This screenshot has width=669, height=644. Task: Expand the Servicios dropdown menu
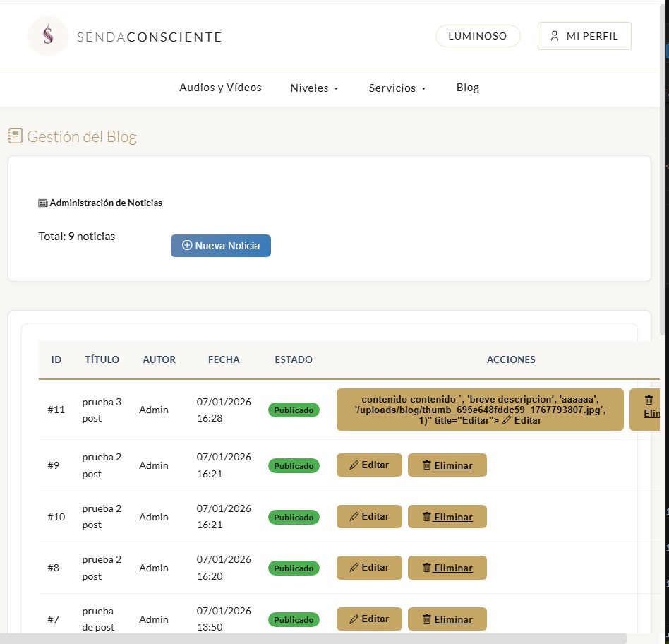click(x=397, y=88)
